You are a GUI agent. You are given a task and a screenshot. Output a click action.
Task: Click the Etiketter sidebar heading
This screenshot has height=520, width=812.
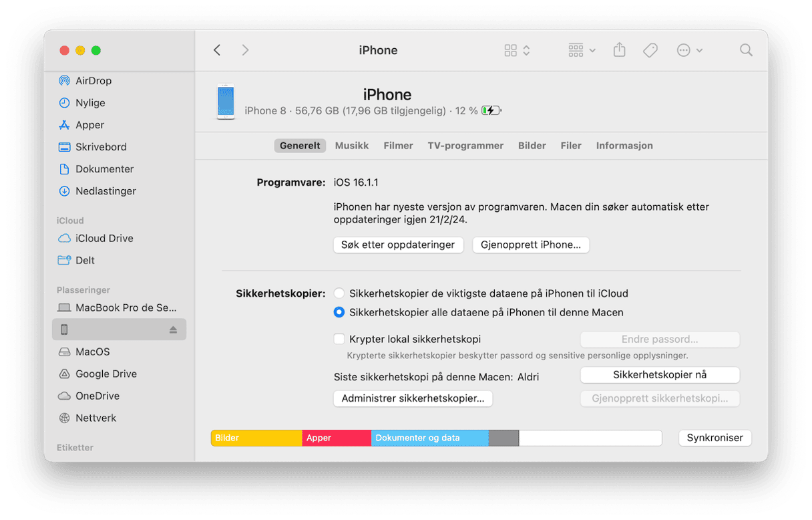click(75, 448)
